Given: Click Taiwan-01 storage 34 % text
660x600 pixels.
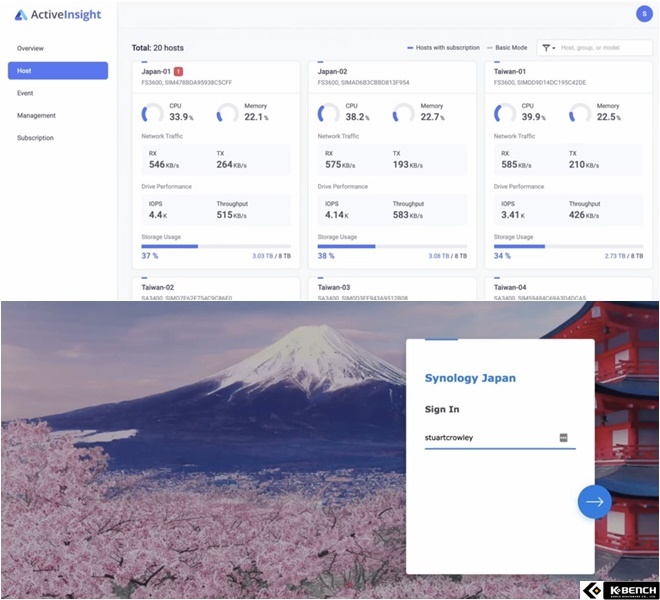Looking at the screenshot, I should tap(502, 256).
